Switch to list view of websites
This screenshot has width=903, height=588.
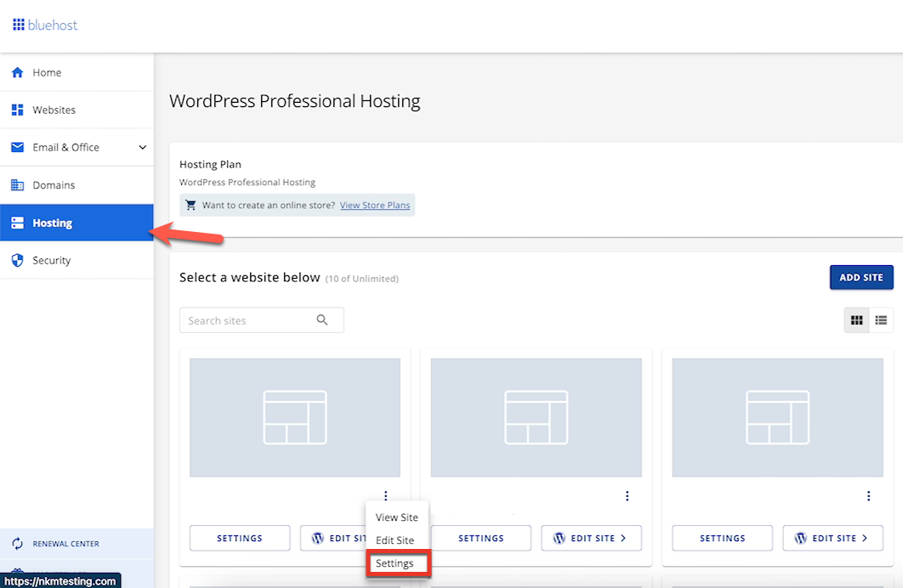pyautogui.click(x=881, y=319)
